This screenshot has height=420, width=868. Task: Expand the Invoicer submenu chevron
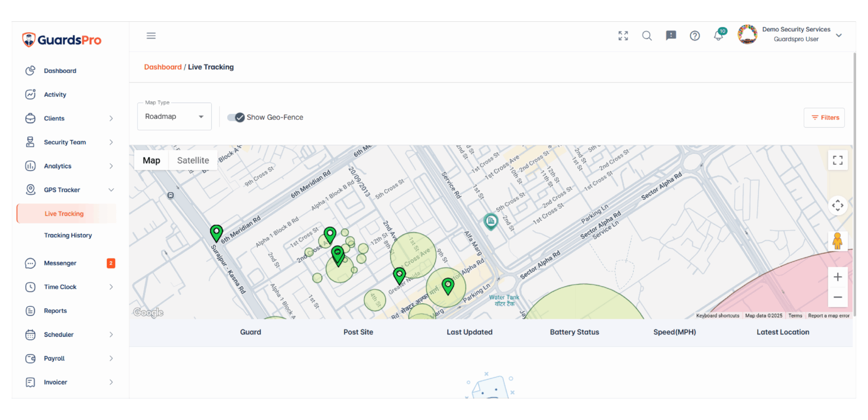[111, 382]
